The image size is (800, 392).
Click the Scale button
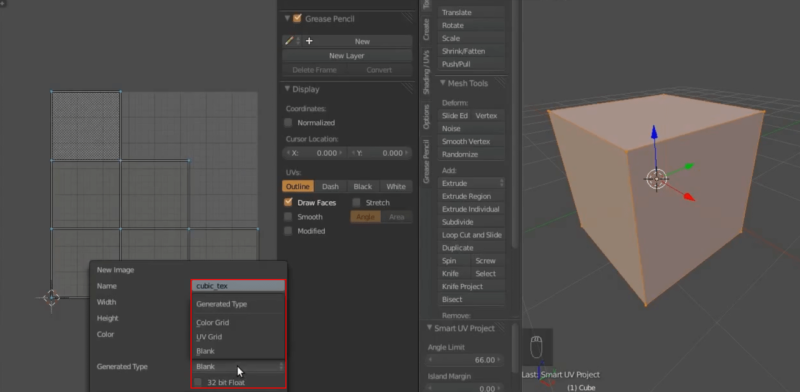click(x=472, y=38)
